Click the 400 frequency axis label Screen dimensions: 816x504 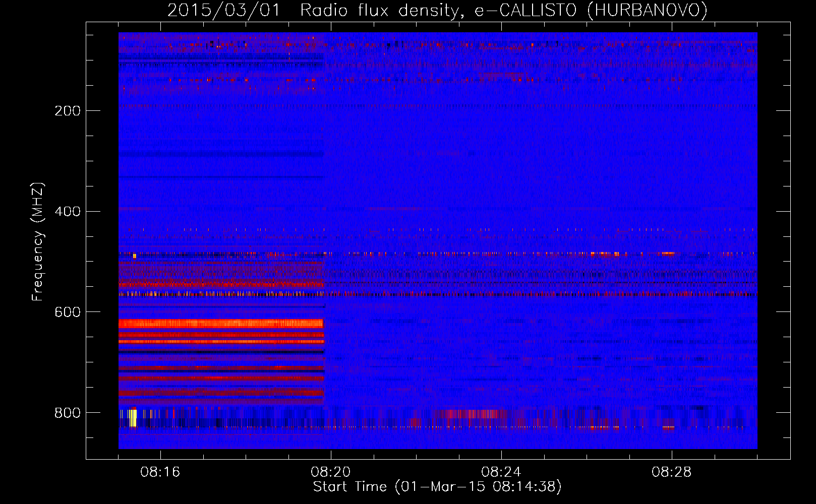tap(68, 212)
